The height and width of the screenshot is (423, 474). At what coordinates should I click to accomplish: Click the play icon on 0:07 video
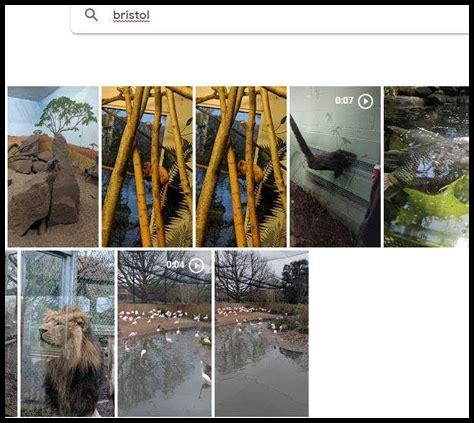click(366, 101)
